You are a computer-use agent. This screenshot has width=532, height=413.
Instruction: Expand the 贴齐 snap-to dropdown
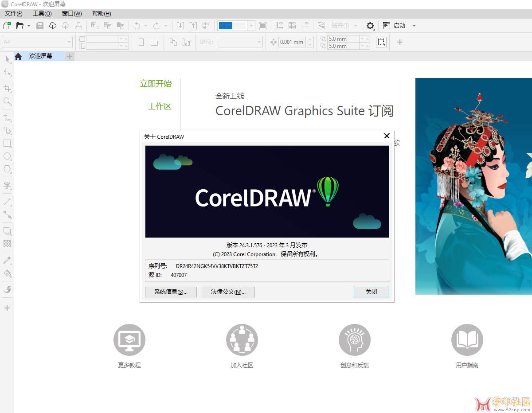click(x=355, y=26)
